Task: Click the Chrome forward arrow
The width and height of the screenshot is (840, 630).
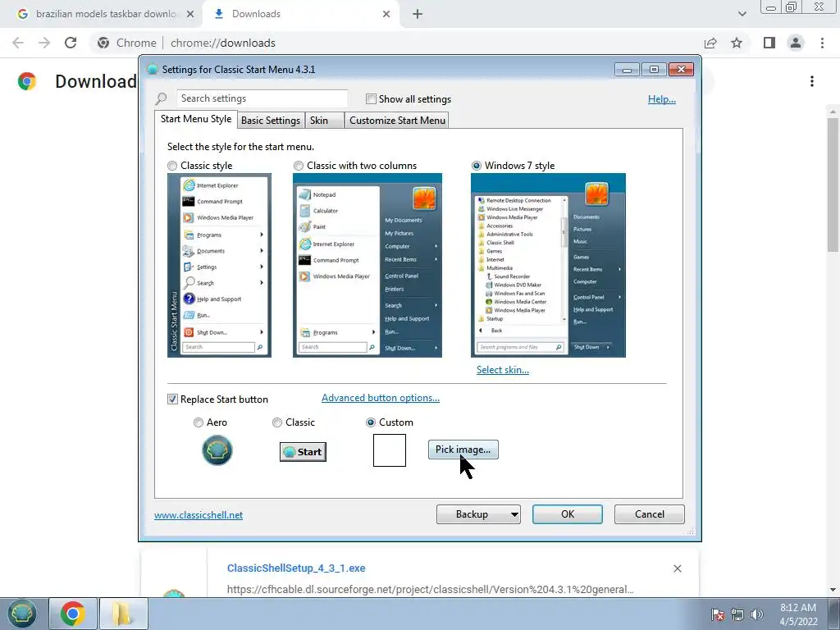Action: click(44, 43)
